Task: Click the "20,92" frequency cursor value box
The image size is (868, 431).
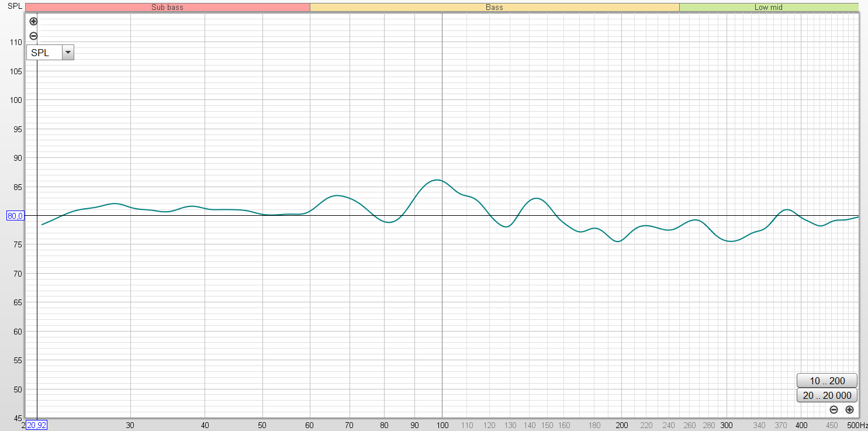Action: click(36, 425)
